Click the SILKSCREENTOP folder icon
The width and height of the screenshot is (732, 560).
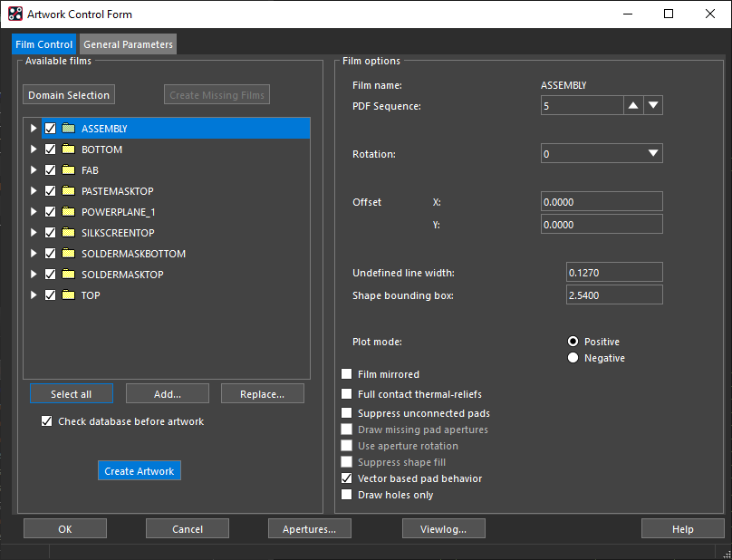point(69,232)
